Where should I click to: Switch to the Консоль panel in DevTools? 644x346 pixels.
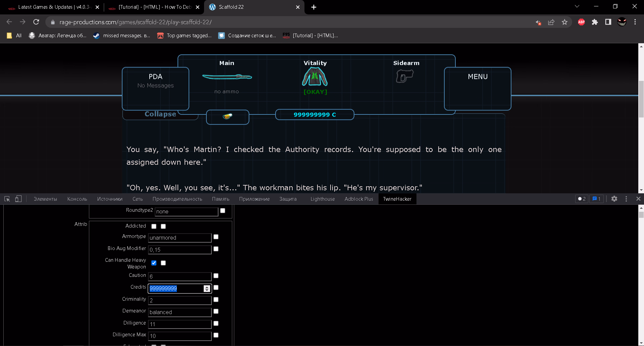point(77,199)
